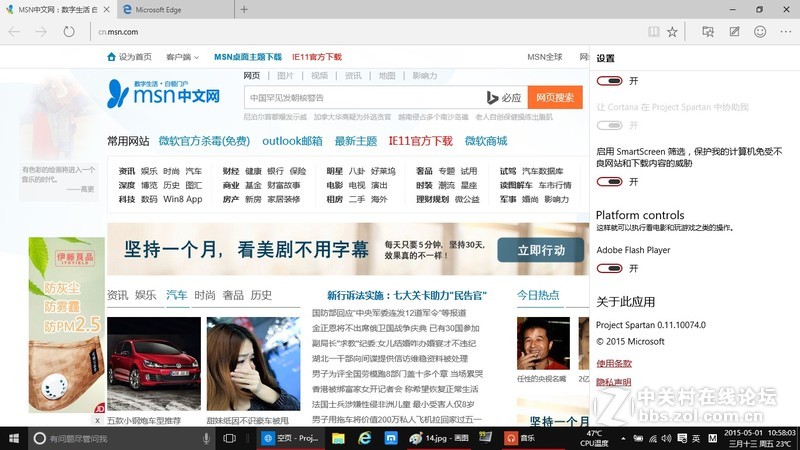Open 使用条款 link in settings
800x450 pixels.
614,363
